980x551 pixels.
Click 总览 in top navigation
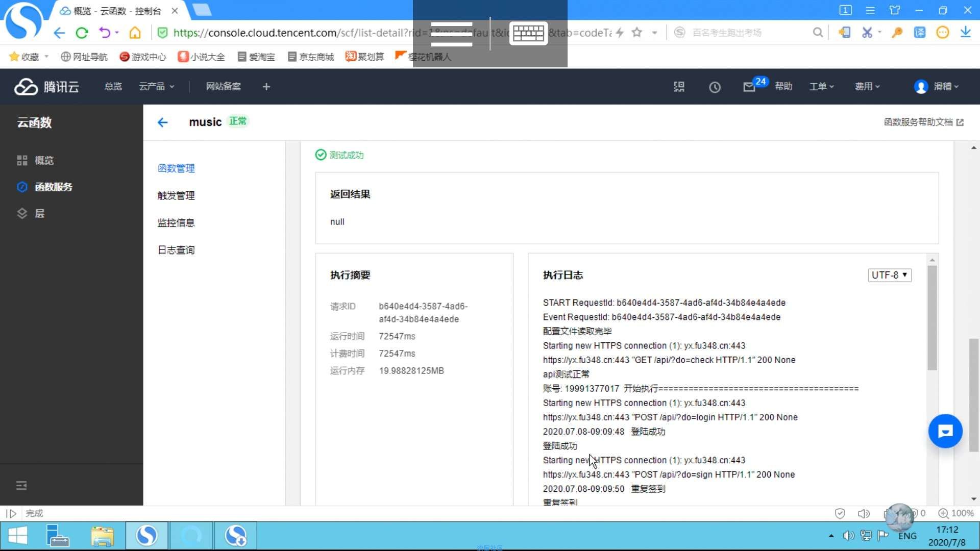113,87
